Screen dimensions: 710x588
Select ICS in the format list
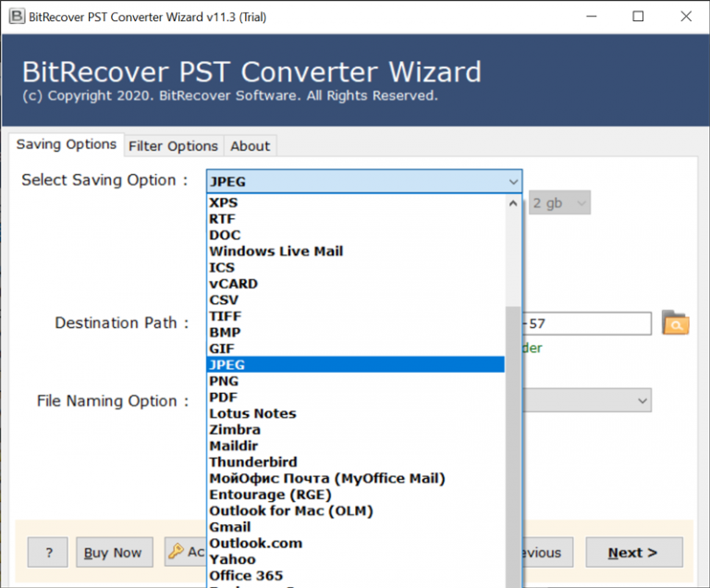(355, 268)
